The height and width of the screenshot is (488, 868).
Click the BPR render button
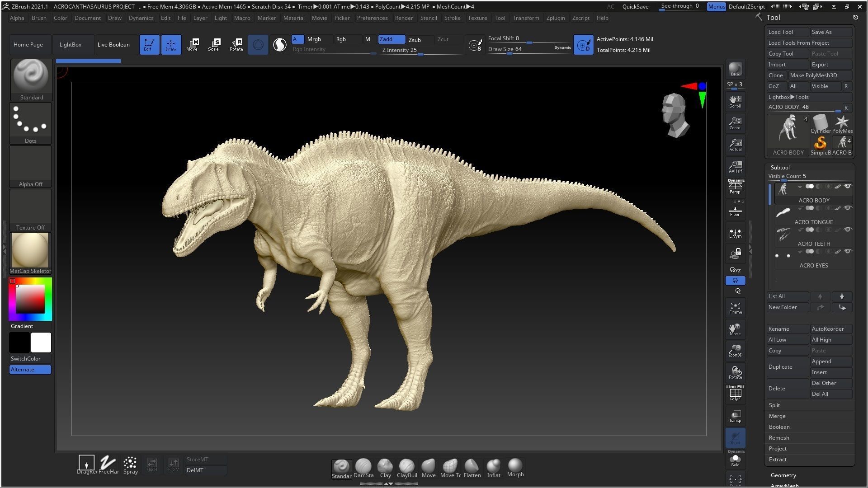pos(735,69)
